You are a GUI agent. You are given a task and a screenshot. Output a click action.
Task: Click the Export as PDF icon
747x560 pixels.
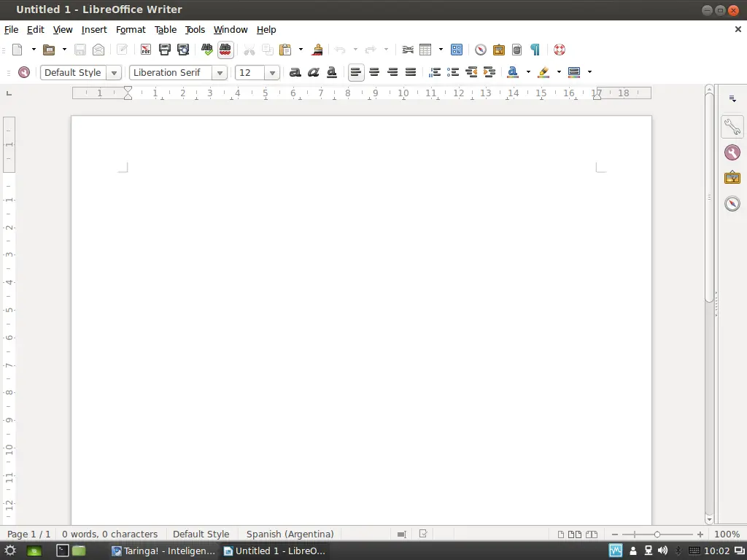pos(146,50)
